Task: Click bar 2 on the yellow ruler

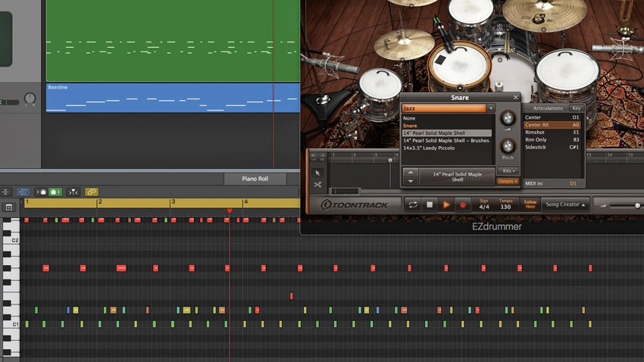Action: click(100, 202)
